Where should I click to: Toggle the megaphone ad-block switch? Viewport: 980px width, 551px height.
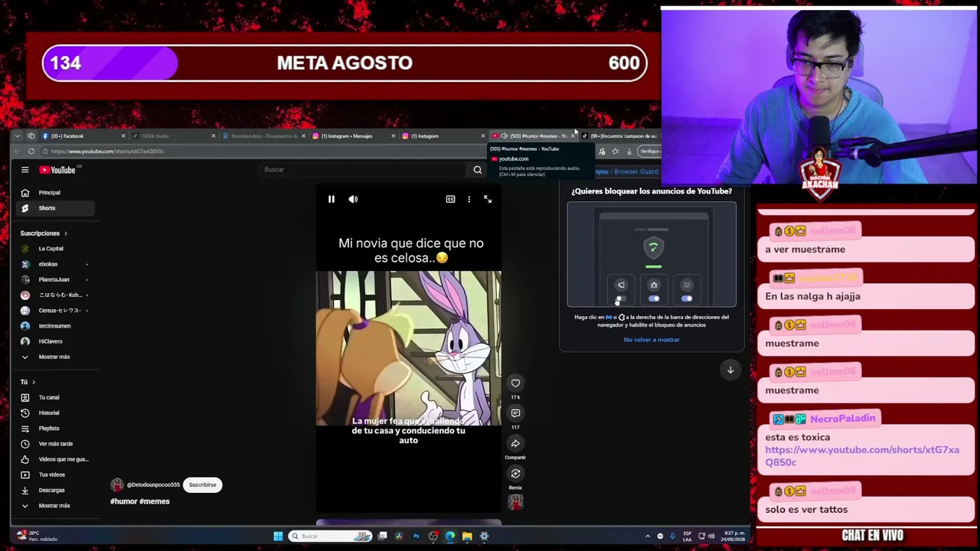coord(621,298)
